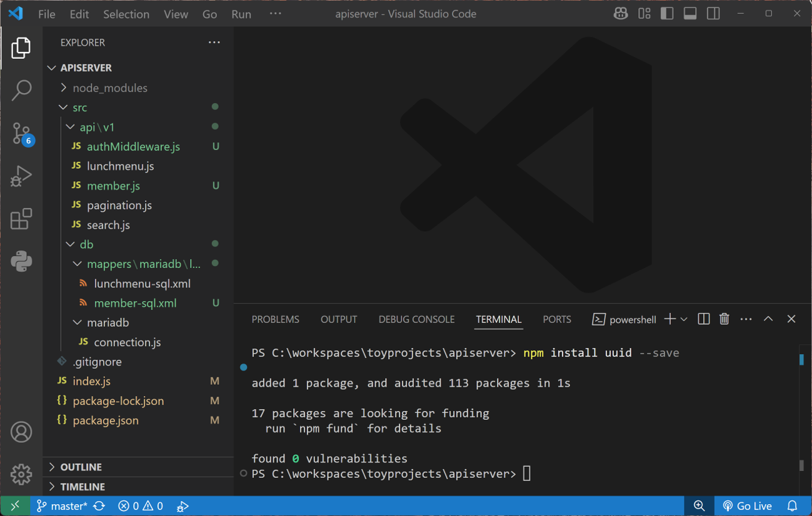812x516 pixels.
Task: Expand the node_modules folder
Action: click(138, 87)
